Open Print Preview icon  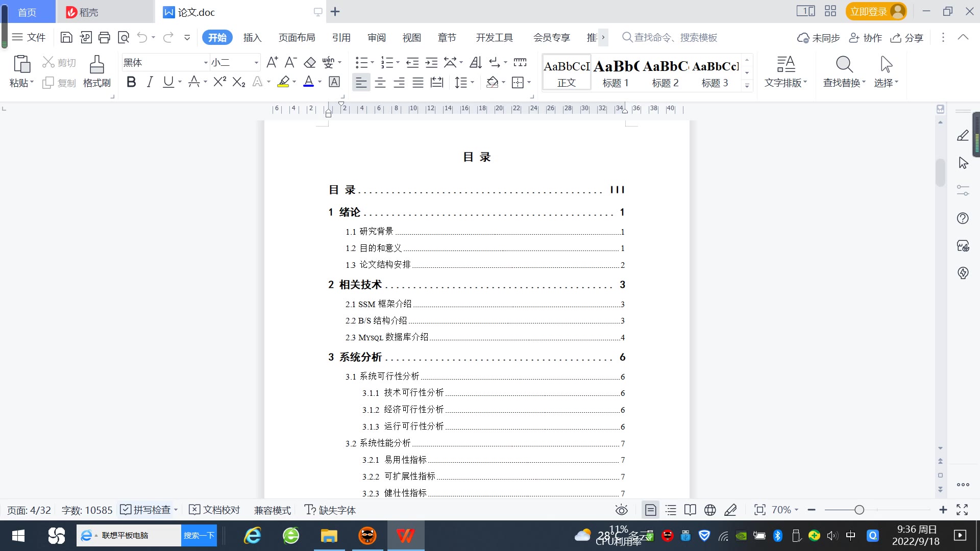click(124, 37)
